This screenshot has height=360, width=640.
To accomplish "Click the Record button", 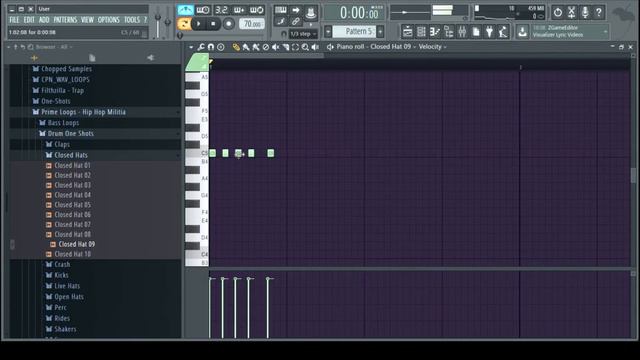I will pos(229,24).
